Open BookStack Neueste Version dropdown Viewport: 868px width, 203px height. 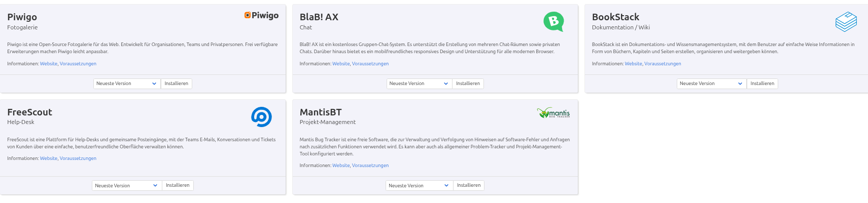(x=711, y=84)
